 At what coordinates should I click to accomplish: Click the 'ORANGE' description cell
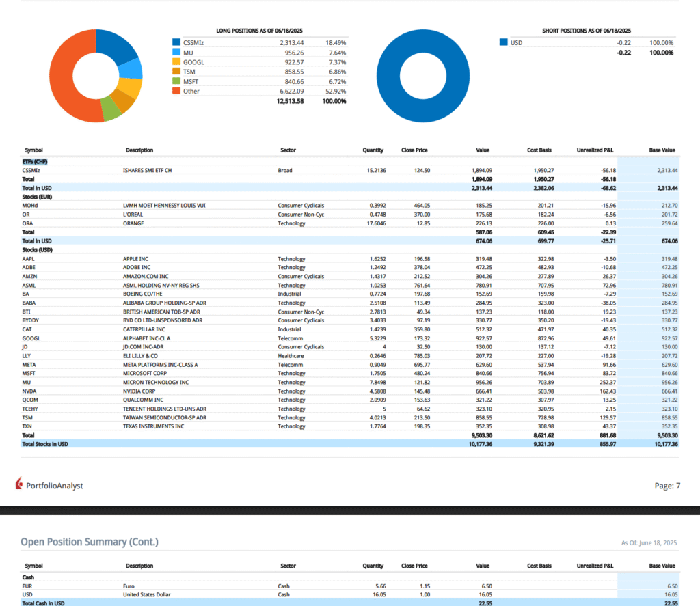point(133,223)
